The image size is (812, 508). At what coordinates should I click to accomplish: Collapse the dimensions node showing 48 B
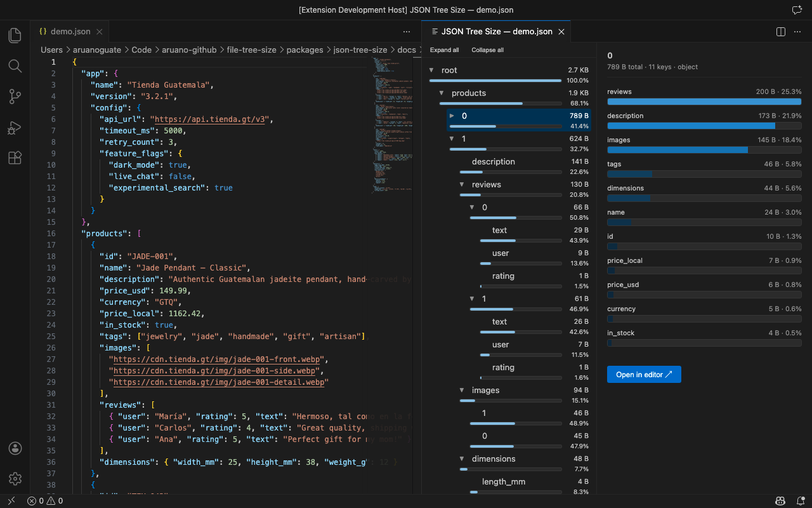(x=462, y=459)
